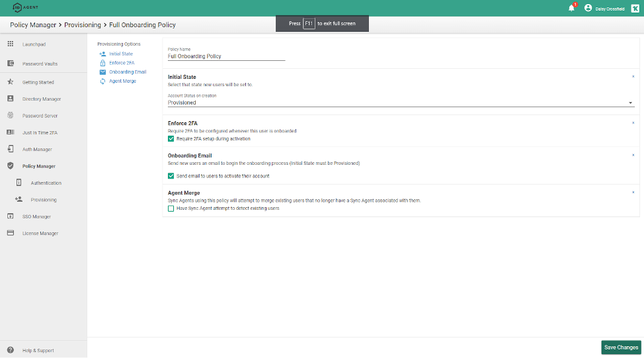Click the Account Status dropdown arrow
This screenshot has height=362, width=644.
[x=631, y=103]
